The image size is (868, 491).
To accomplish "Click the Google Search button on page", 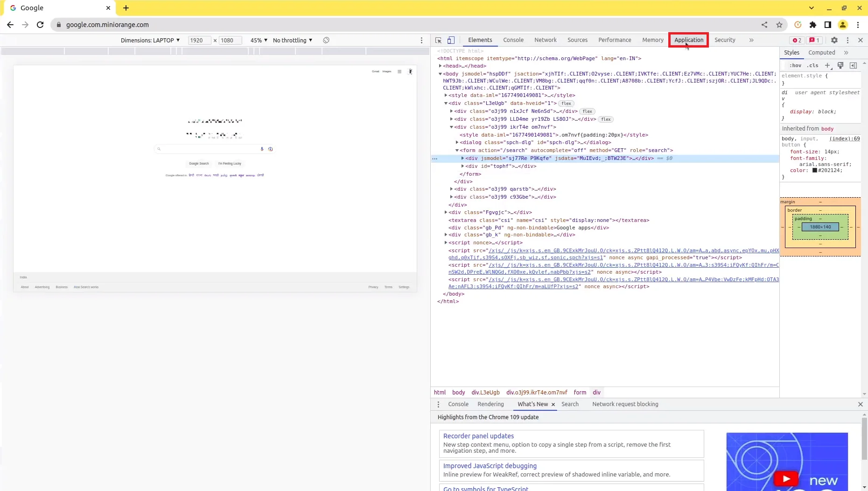I will coord(199,164).
